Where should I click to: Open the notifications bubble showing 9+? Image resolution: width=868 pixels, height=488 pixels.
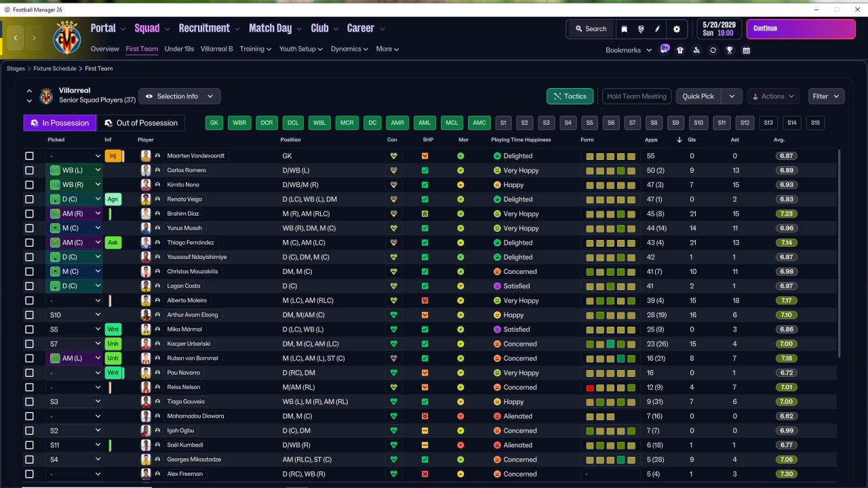click(x=665, y=49)
